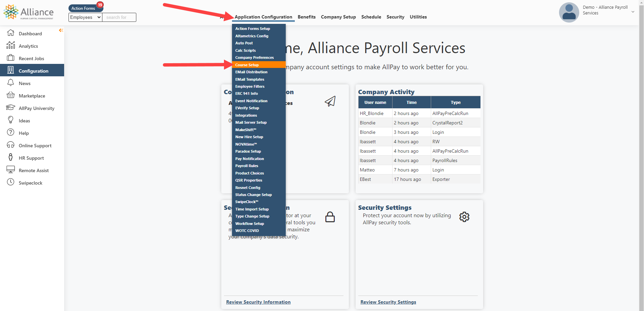Image resolution: width=644 pixels, height=311 pixels.
Task: Open the Dashboard home icon
Action: click(x=11, y=33)
